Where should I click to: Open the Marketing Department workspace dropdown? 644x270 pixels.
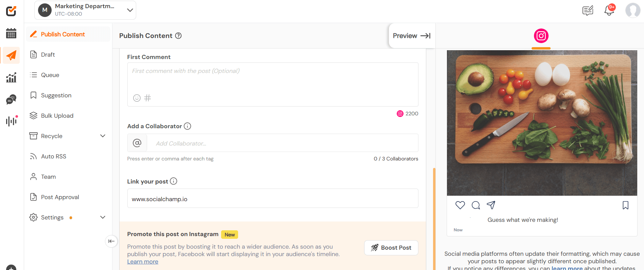click(x=85, y=10)
